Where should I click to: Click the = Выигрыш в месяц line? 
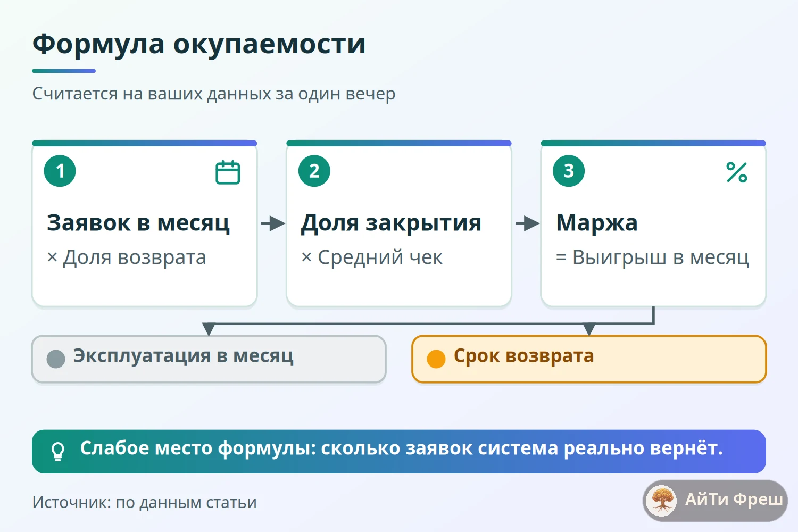coord(652,257)
